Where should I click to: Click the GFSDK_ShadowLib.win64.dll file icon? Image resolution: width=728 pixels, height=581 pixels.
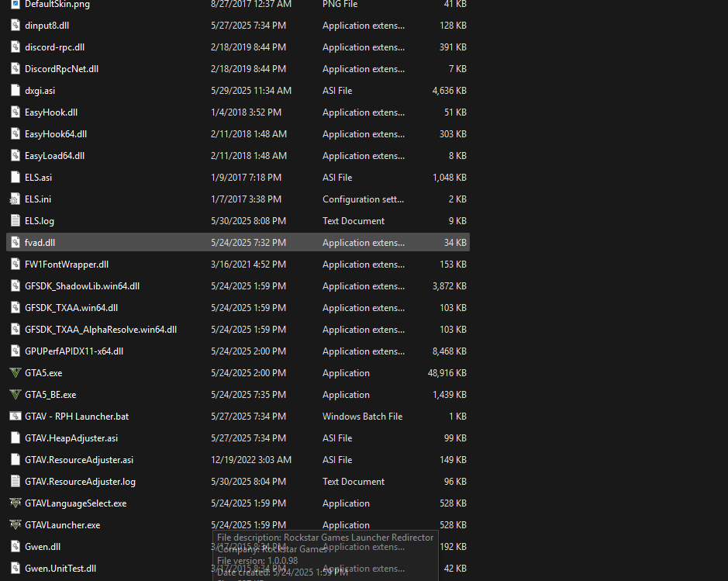click(16, 286)
